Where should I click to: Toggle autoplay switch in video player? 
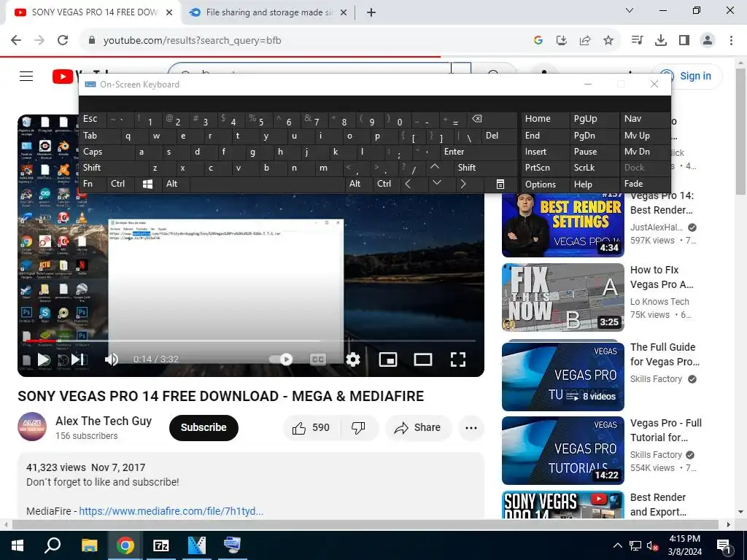tap(281, 359)
